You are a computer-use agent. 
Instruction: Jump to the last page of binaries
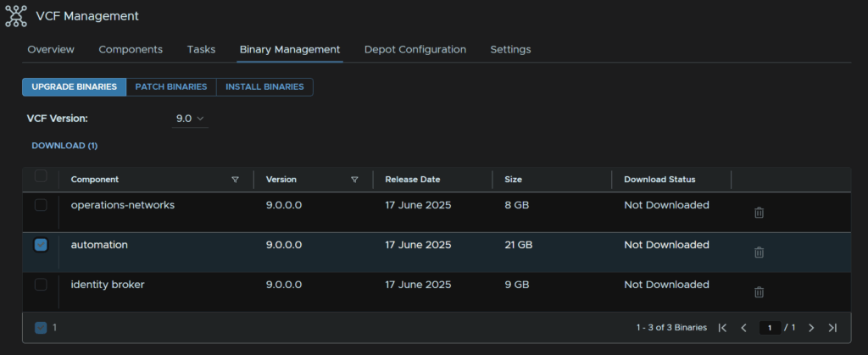832,328
